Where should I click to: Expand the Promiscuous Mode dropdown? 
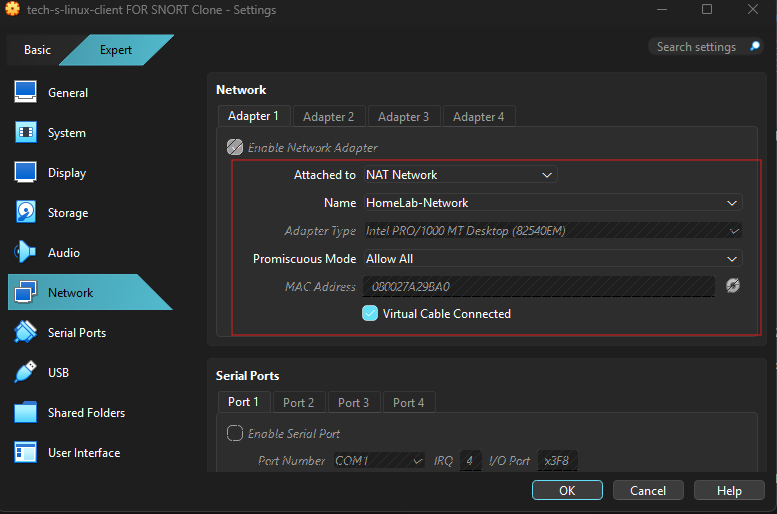pos(552,259)
